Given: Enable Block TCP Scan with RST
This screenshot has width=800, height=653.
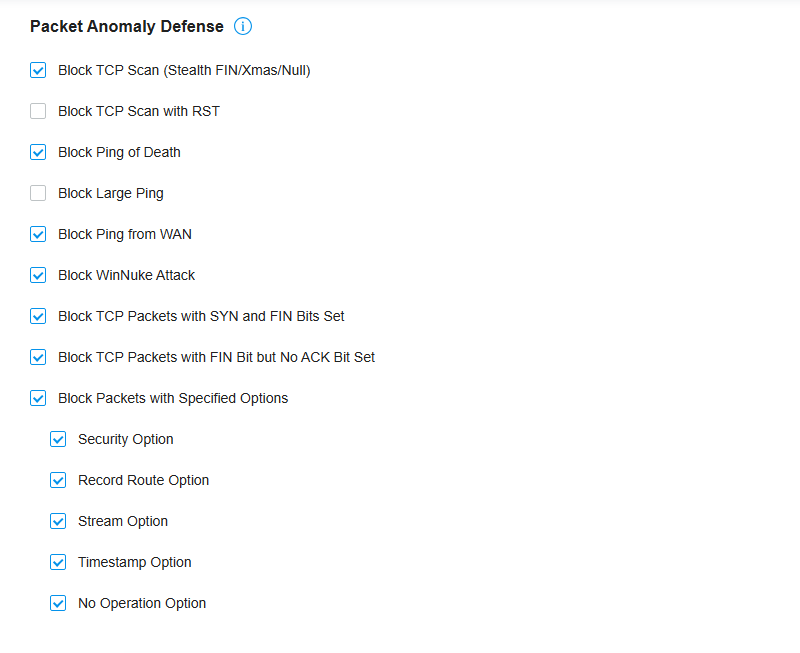Looking at the screenshot, I should [x=37, y=111].
